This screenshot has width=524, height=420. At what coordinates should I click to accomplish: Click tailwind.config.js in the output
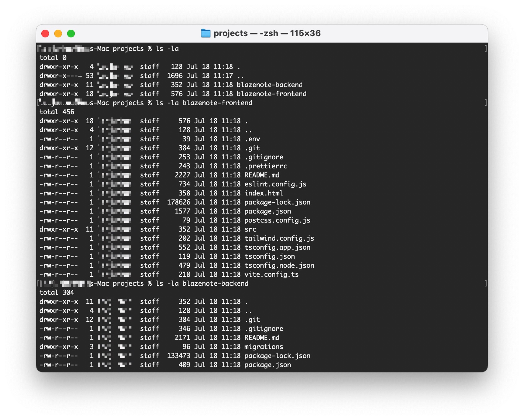click(x=279, y=238)
